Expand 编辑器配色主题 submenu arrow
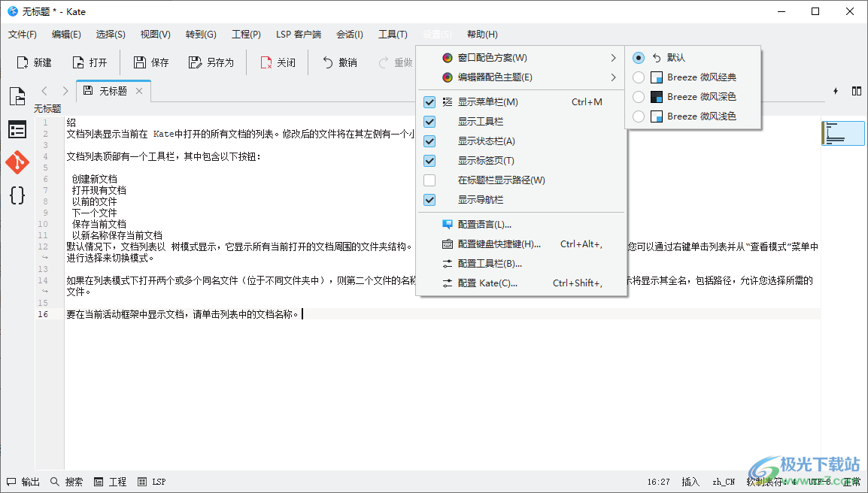The width and height of the screenshot is (868, 493). coord(613,77)
